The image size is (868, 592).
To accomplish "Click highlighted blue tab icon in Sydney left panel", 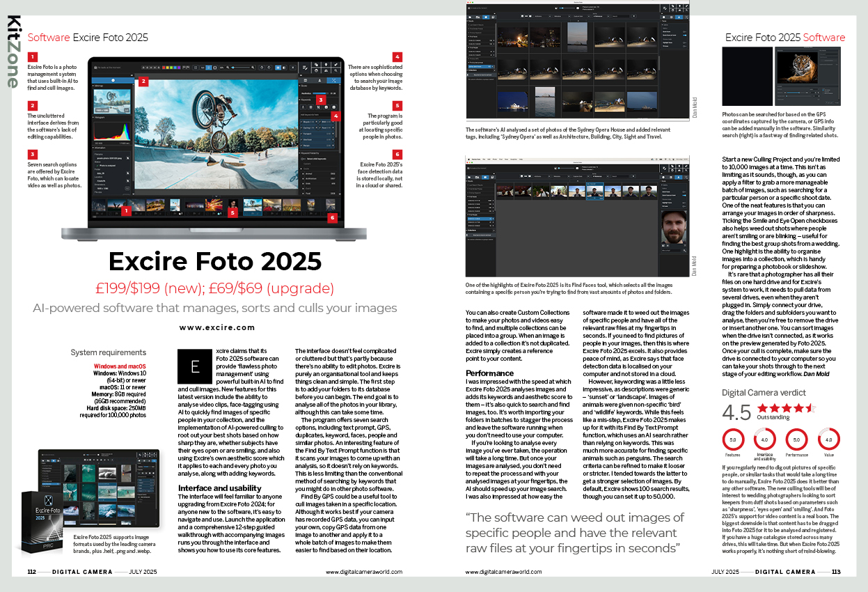I will click(486, 17).
